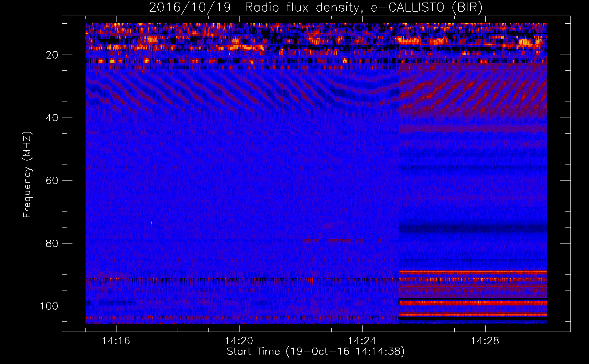The height and width of the screenshot is (364, 589).
Task: Click the '60' frequency tick label
Action: (52, 181)
